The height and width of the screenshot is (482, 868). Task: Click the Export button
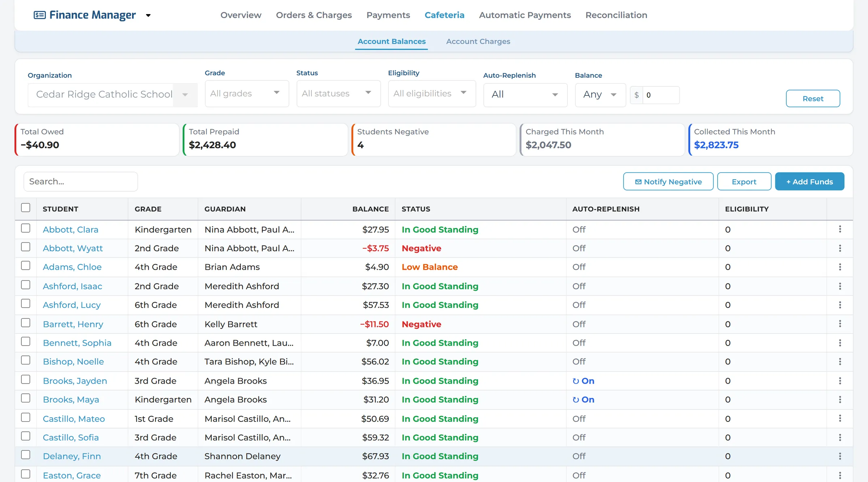(744, 182)
